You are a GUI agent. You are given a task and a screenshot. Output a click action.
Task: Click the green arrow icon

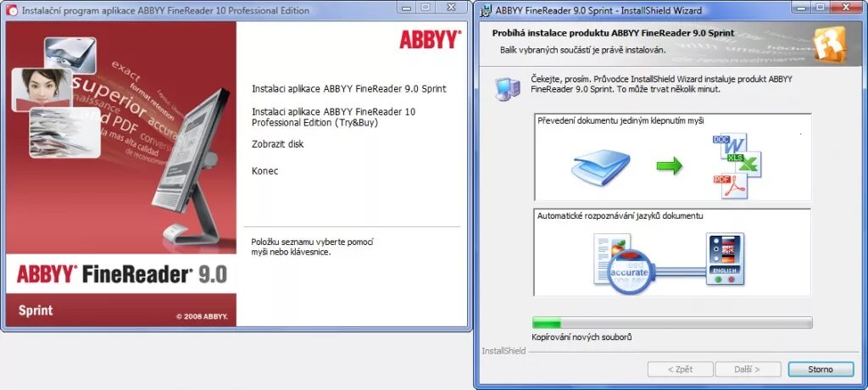670,165
